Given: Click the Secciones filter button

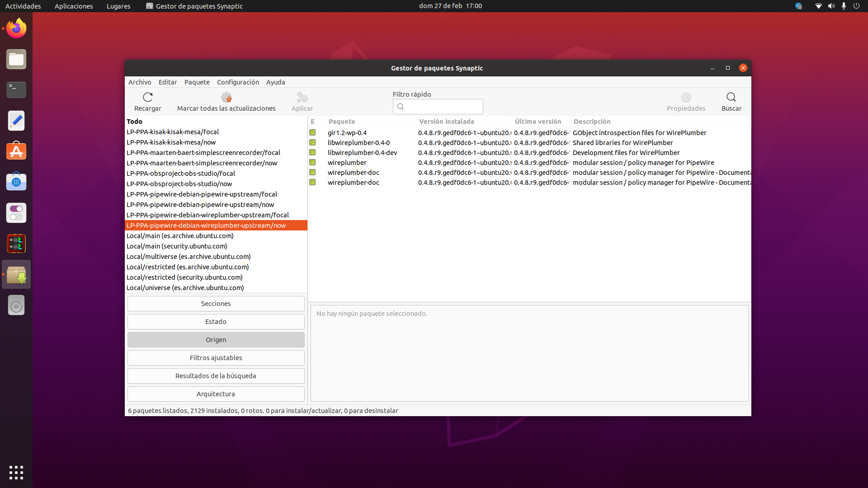Looking at the screenshot, I should [216, 304].
